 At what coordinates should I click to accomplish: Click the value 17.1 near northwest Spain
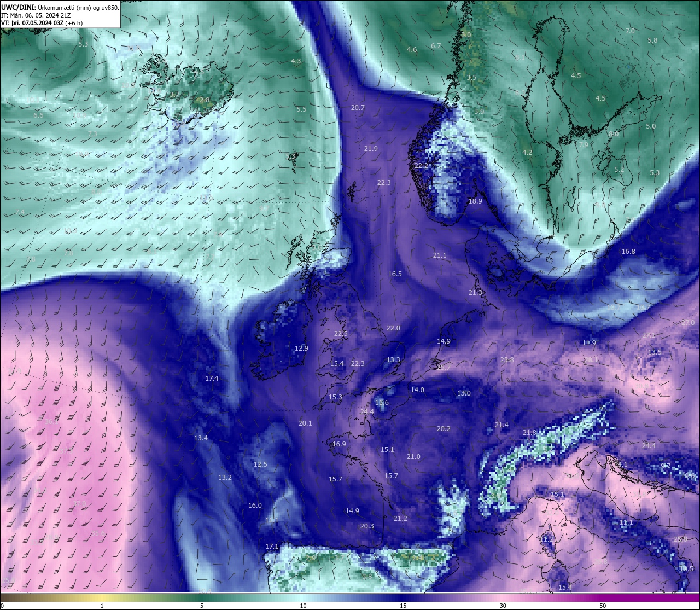tap(272, 547)
